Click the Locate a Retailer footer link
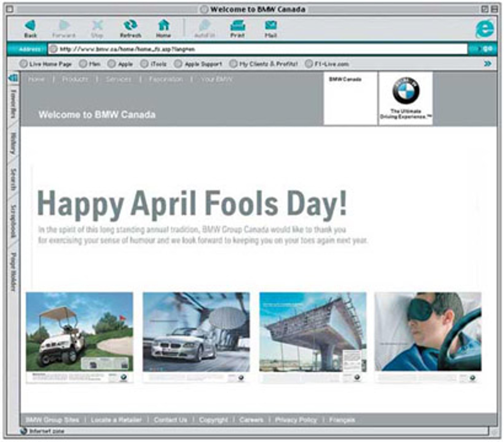This screenshot has width=504, height=442. [116, 420]
